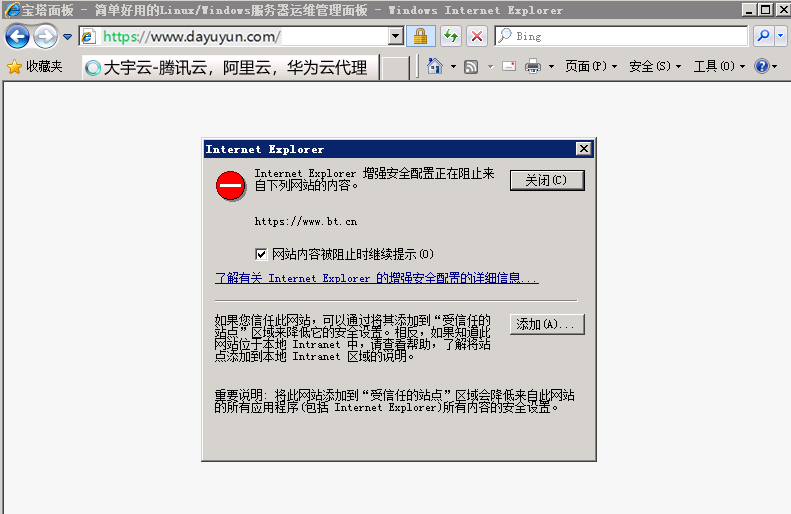791x514 pixels.
Task: Click the Home house icon
Action: [435, 66]
